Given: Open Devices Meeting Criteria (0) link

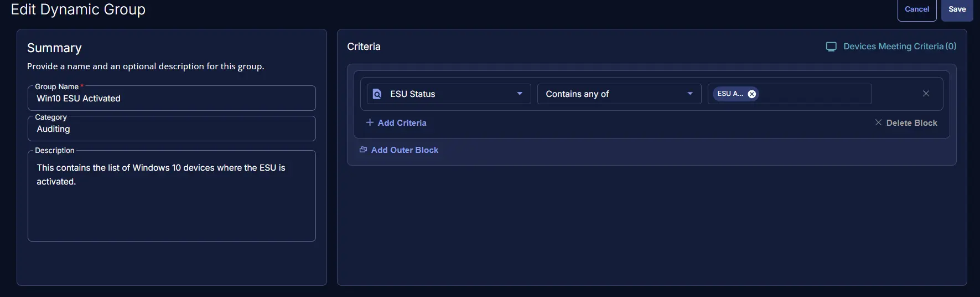Looking at the screenshot, I should point(899,47).
